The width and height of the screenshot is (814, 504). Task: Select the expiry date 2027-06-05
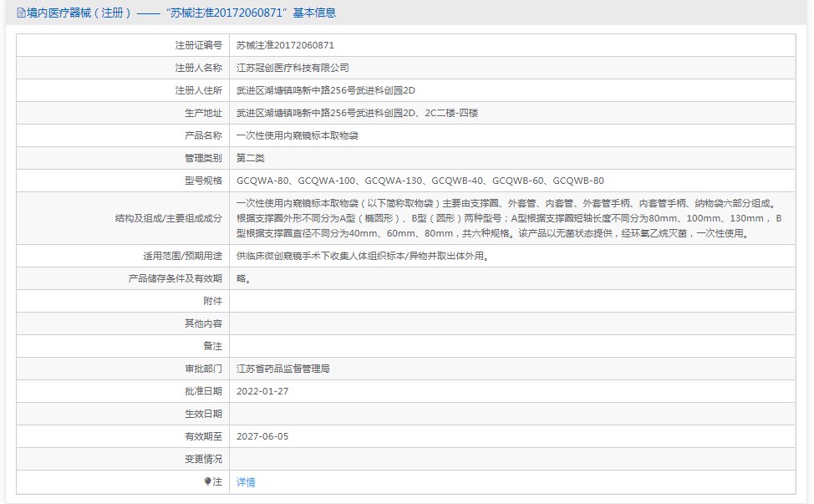click(x=262, y=436)
